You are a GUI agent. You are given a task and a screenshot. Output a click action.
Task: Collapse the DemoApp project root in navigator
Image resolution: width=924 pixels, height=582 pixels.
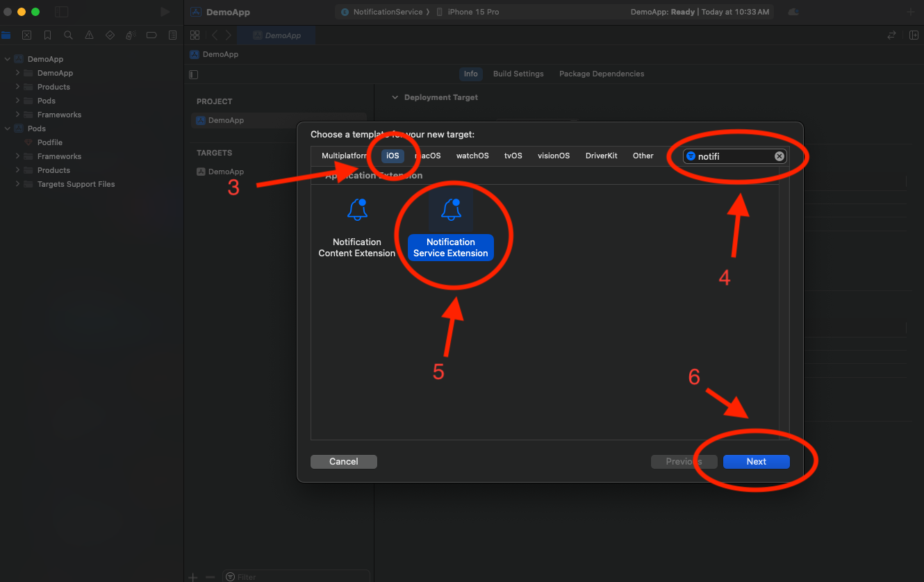[x=8, y=59]
